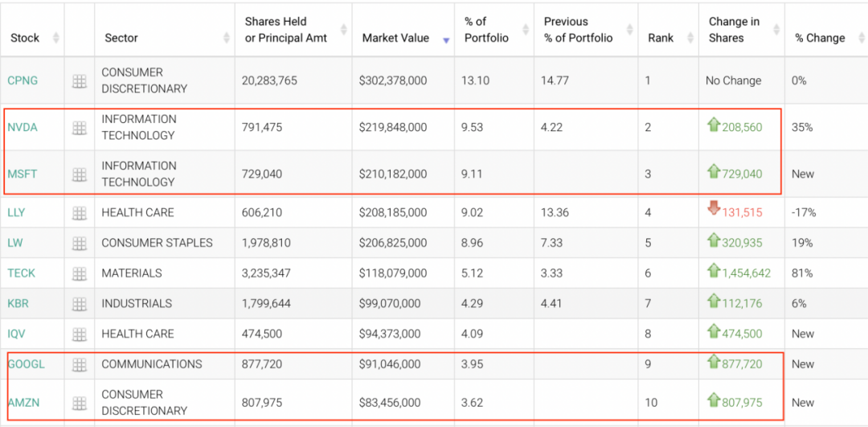
Task: Sort by Previous % of Portfolio column
Action: [x=586, y=31]
